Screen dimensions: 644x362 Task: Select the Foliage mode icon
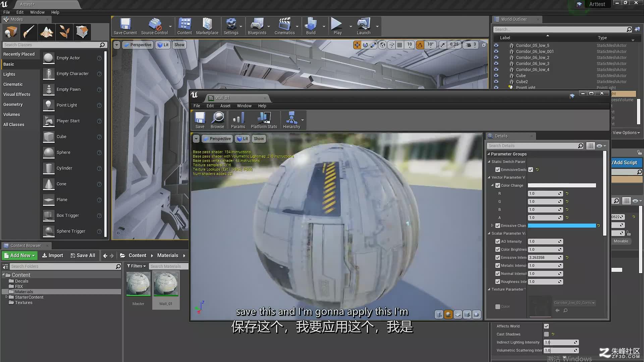pos(64,32)
